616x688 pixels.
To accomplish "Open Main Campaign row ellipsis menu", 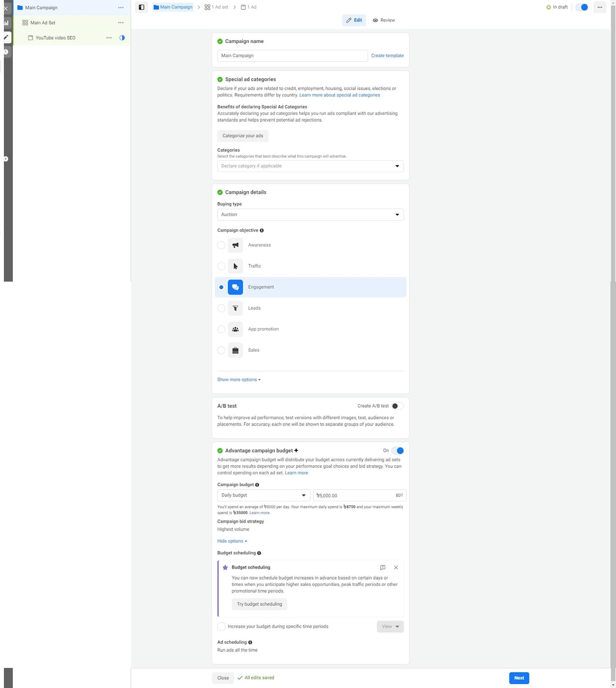I will coord(121,7).
